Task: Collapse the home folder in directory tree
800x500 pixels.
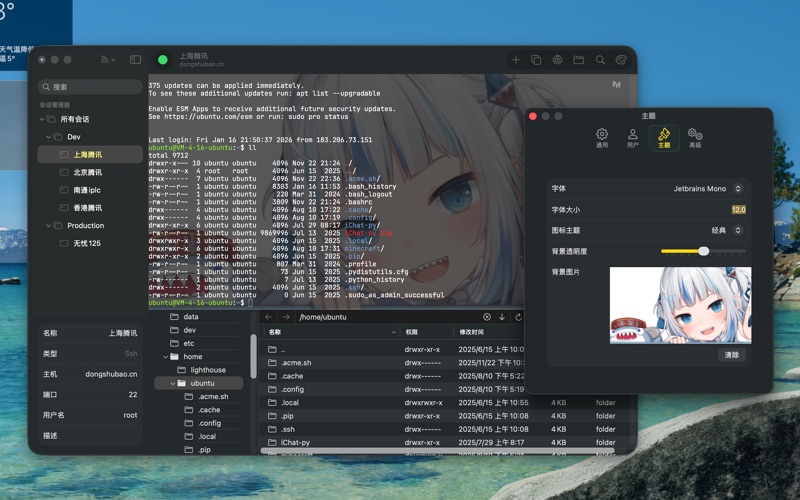Action: 162,357
